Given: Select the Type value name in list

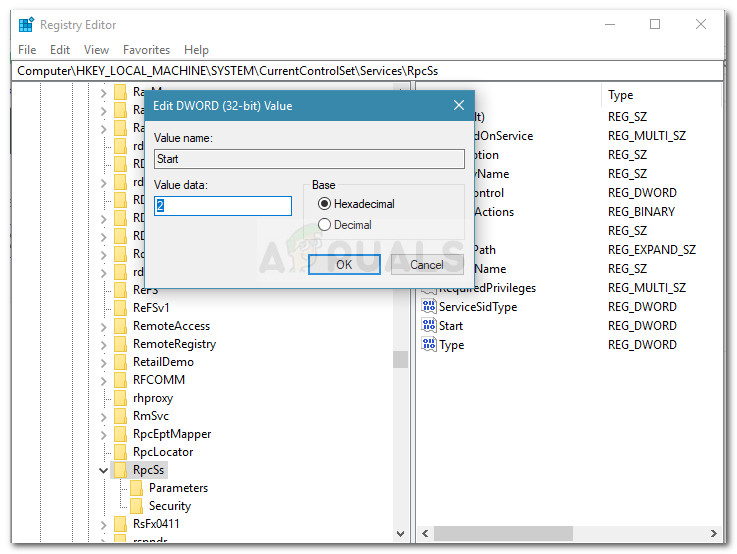Looking at the screenshot, I should coord(451,345).
